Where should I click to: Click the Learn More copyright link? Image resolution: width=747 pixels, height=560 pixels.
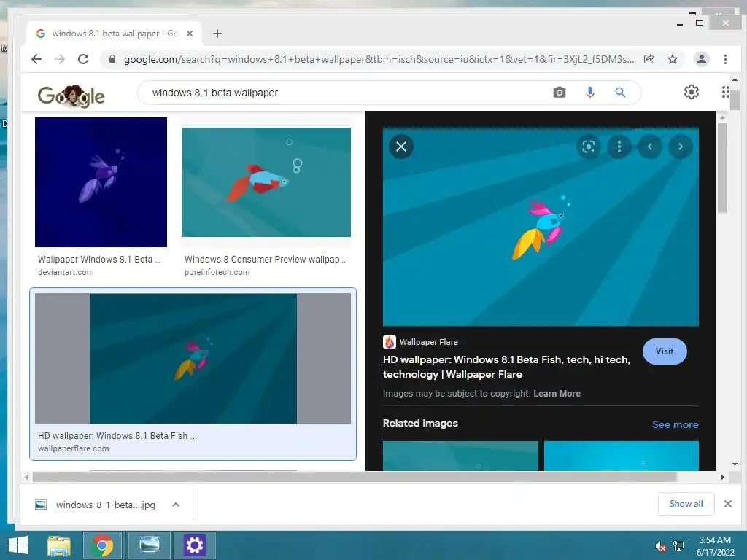pos(557,393)
